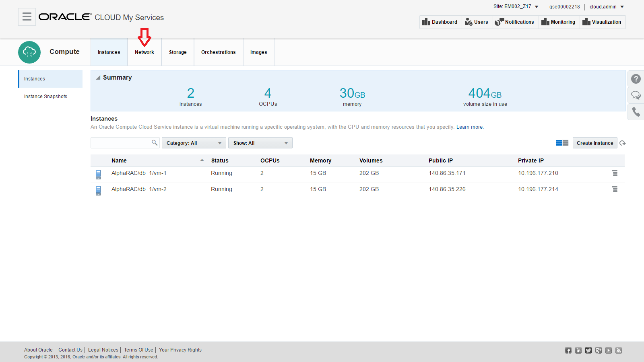Switch to the Network tab
Screen dimensions: 644x362
click(x=144, y=52)
